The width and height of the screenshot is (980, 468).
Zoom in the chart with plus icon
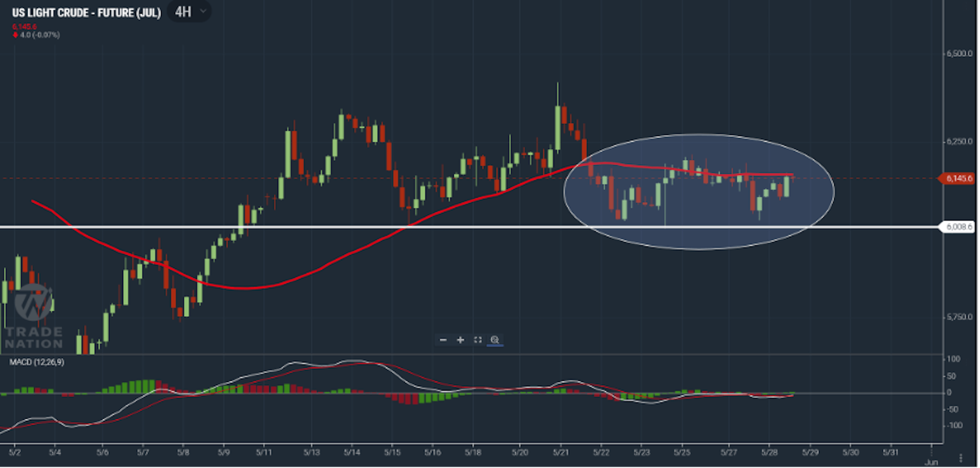tap(460, 340)
